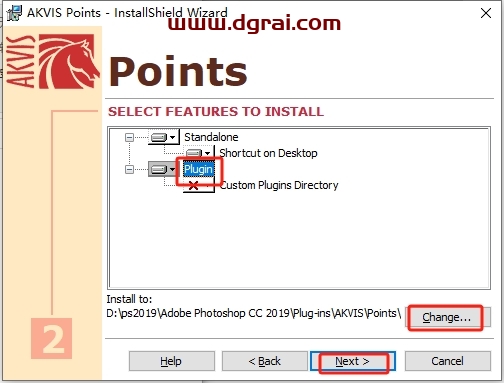Click the AKVIS horse logo
The image size is (504, 383).
click(x=69, y=61)
